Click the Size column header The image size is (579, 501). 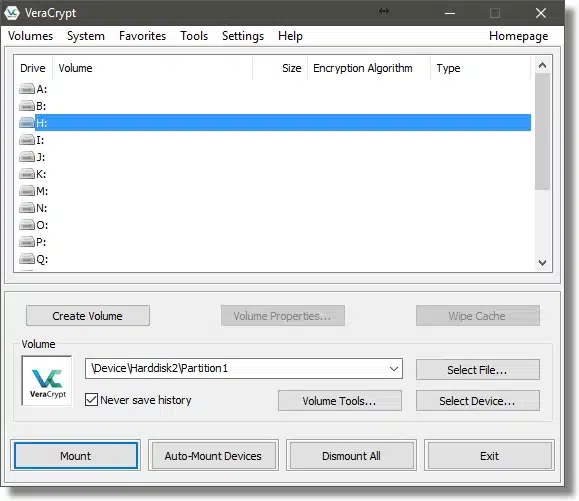(x=280, y=68)
